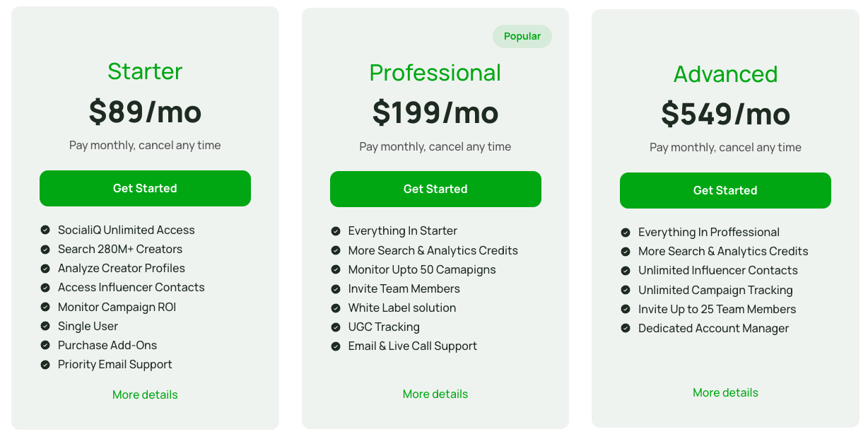Open More details under the Advanced plan
The image size is (868, 439).
[725, 392]
